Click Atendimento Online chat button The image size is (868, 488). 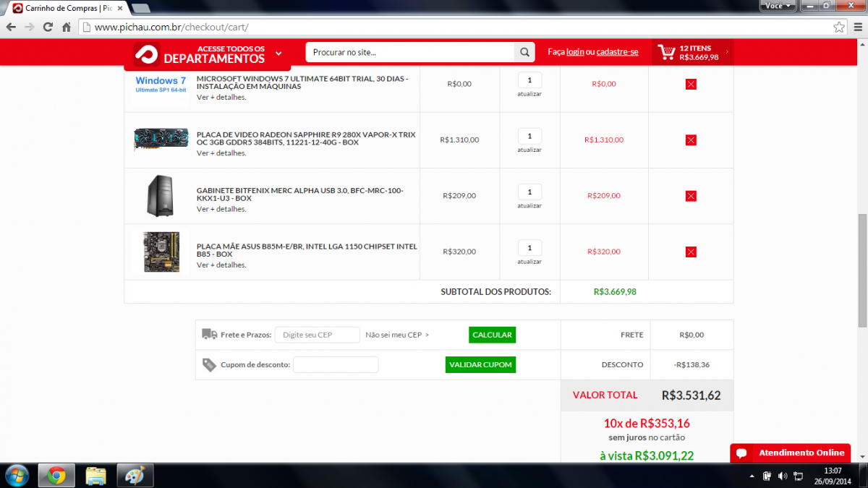tap(790, 453)
